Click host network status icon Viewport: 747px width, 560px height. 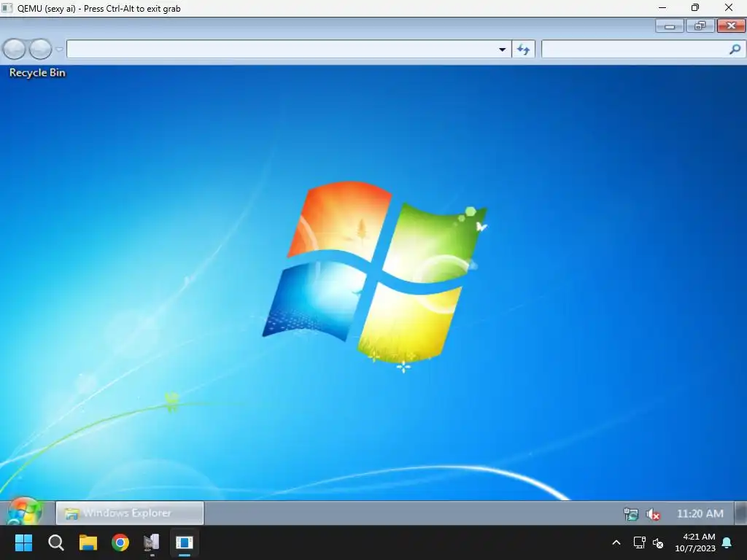point(639,542)
